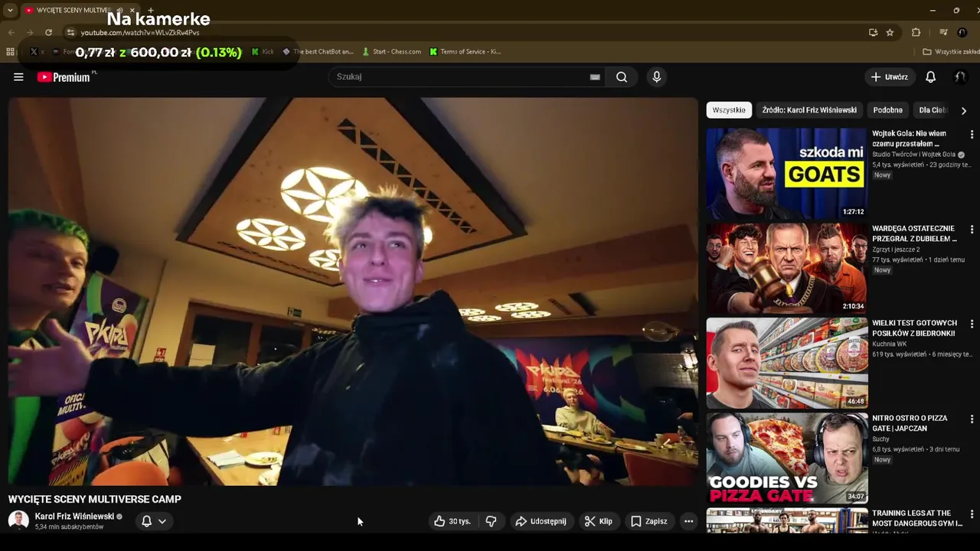Bookmark this page with the star icon
Viewport: 980px width, 551px height.
coord(890,32)
